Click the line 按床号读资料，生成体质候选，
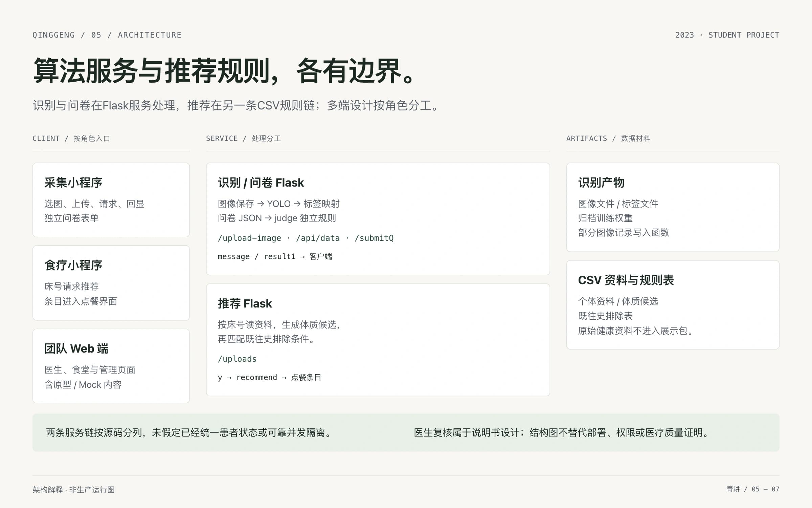 click(279, 324)
